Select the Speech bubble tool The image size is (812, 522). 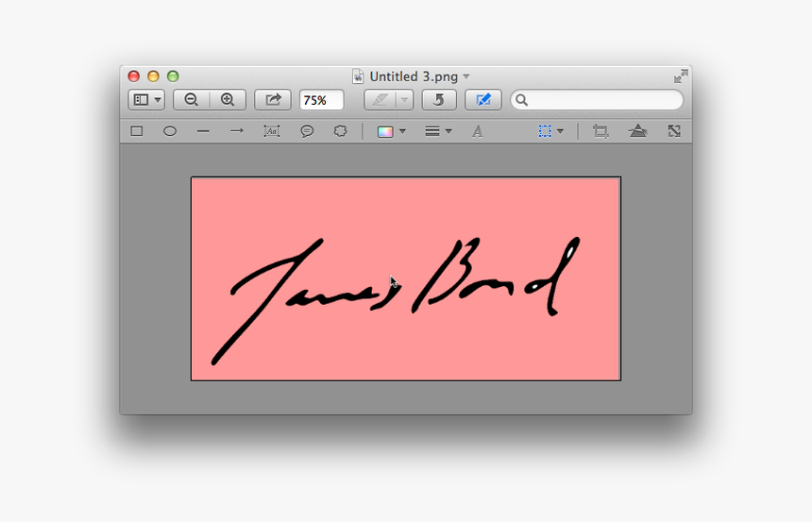(x=307, y=131)
